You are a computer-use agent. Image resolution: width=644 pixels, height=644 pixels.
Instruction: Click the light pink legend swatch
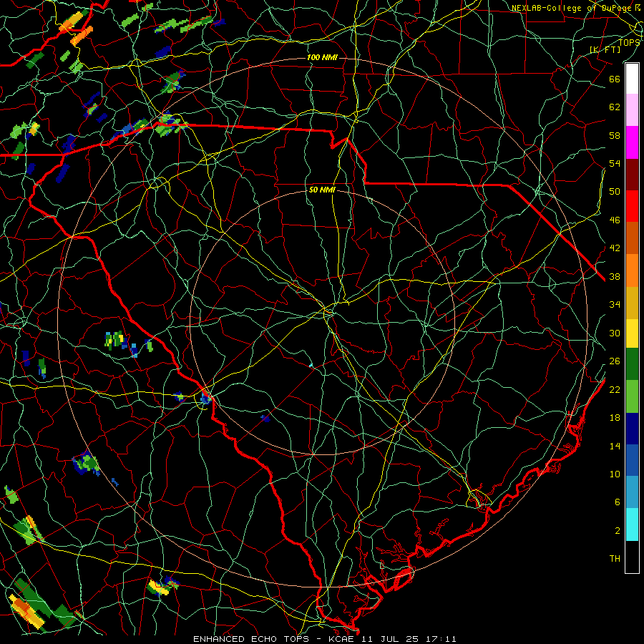pos(632,109)
